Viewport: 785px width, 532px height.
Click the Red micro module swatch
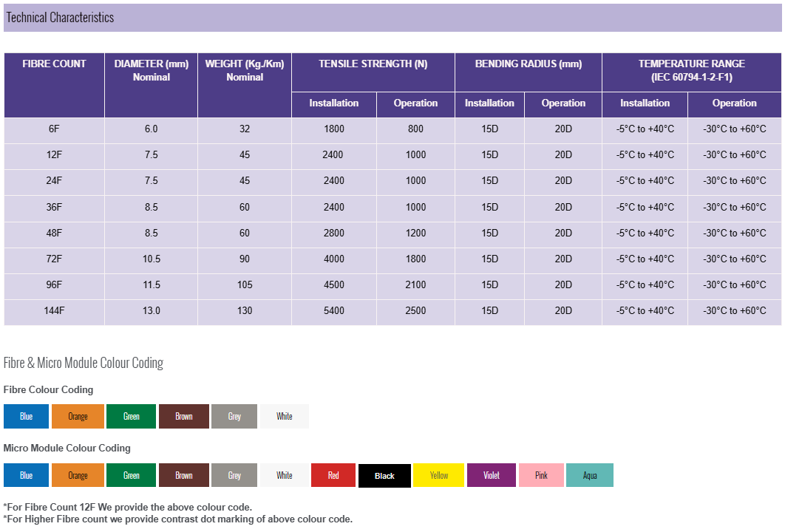[x=333, y=475]
